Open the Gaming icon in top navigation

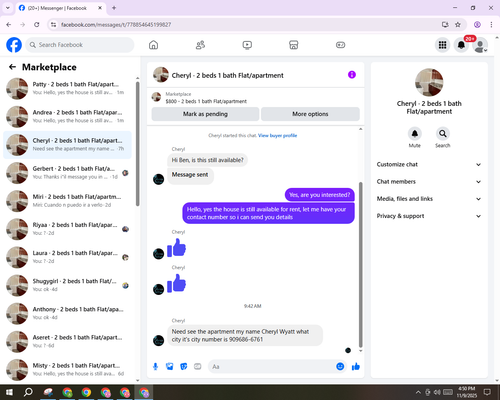tap(340, 45)
